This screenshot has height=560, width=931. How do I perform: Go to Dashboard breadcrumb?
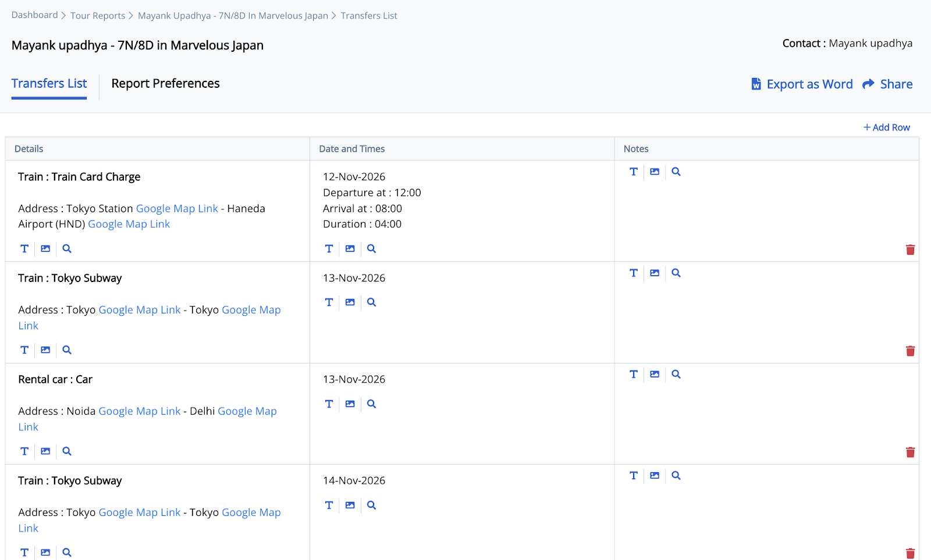pos(34,15)
